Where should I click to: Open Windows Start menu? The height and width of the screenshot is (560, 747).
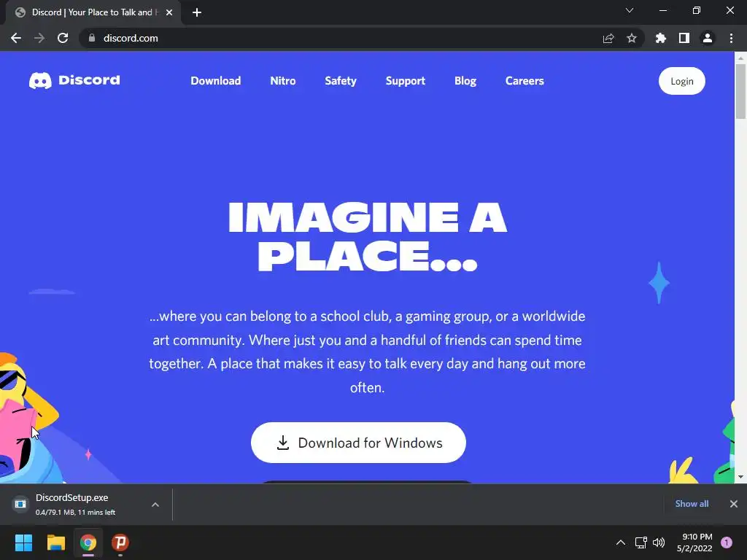(x=23, y=542)
